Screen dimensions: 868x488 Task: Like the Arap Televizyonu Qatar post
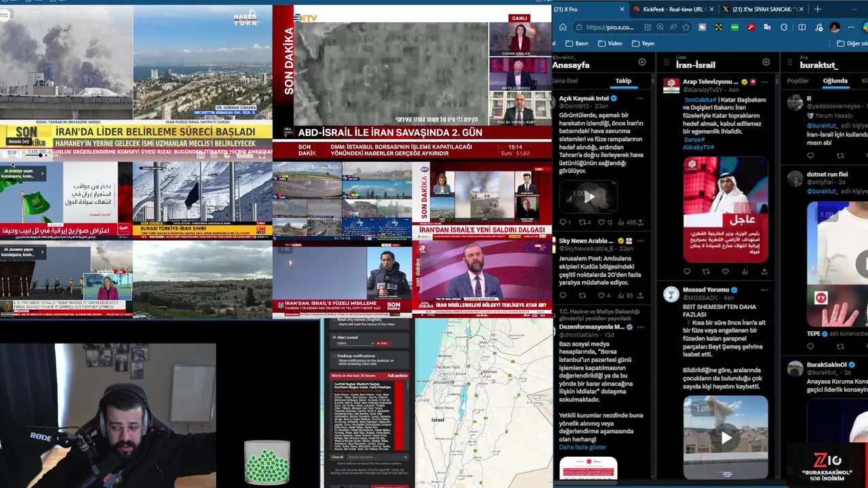725,272
